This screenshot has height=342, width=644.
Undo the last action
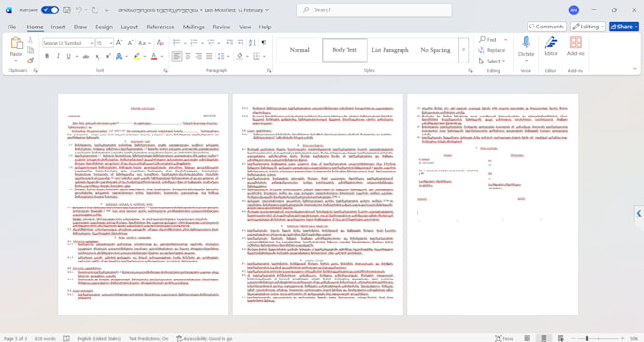tap(79, 9)
